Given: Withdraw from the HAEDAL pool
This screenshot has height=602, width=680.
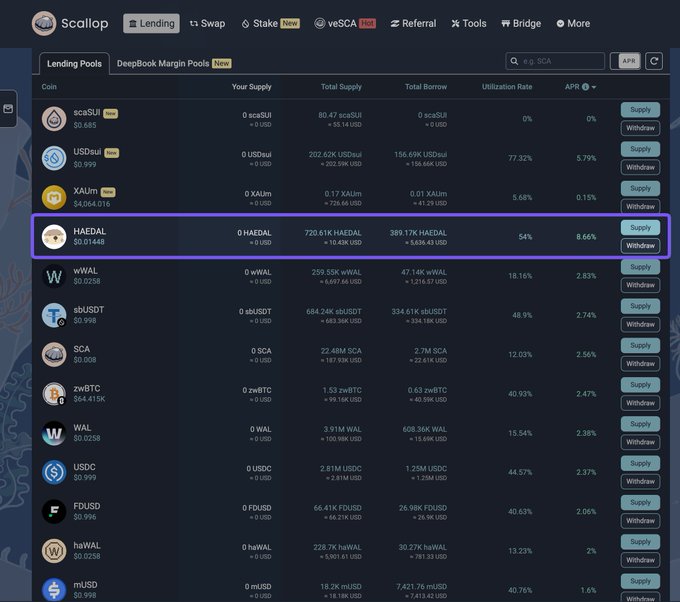Looking at the screenshot, I should (x=640, y=245).
